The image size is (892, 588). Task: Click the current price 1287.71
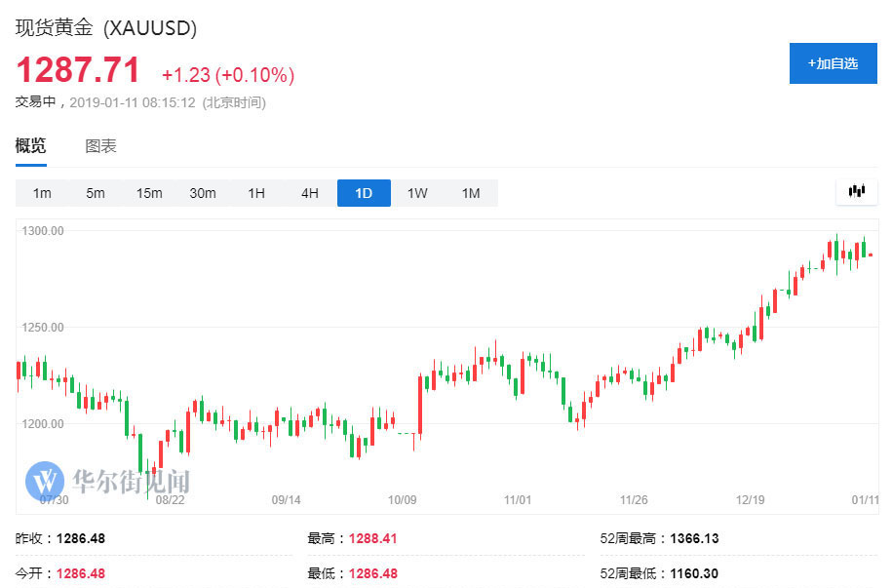coord(78,70)
